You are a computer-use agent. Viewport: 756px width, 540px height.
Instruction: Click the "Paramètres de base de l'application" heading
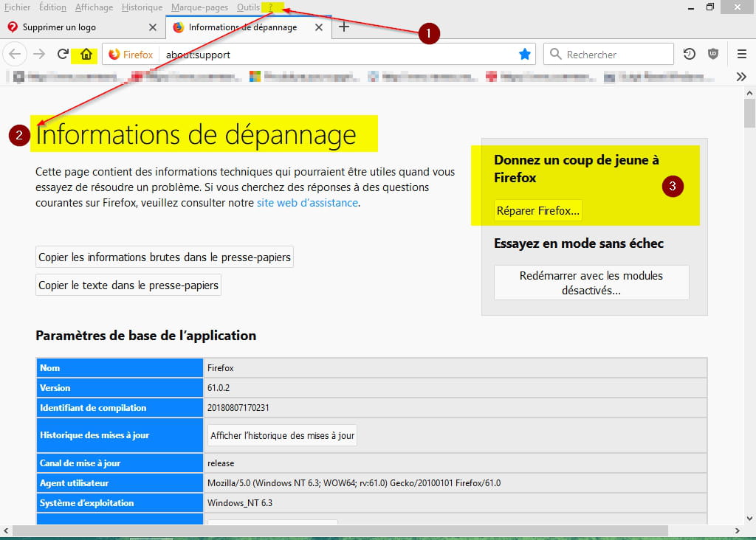145,335
